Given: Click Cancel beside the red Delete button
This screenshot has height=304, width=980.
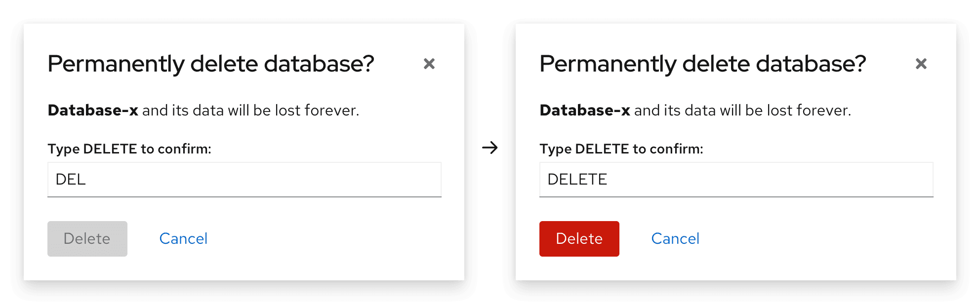Looking at the screenshot, I should (675, 239).
